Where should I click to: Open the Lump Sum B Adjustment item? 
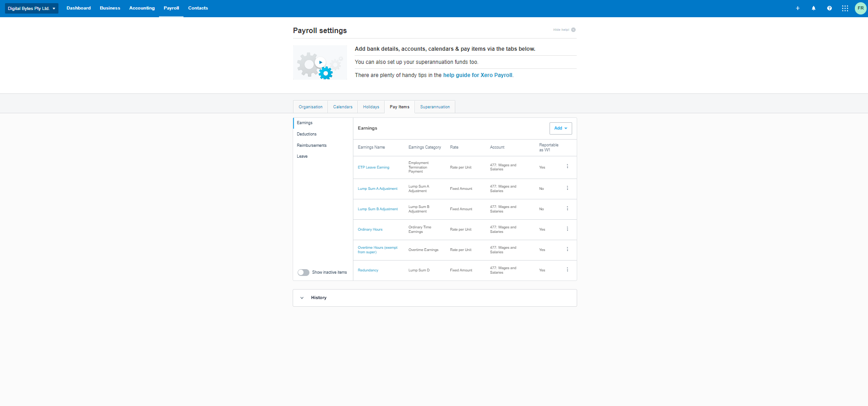click(x=378, y=209)
